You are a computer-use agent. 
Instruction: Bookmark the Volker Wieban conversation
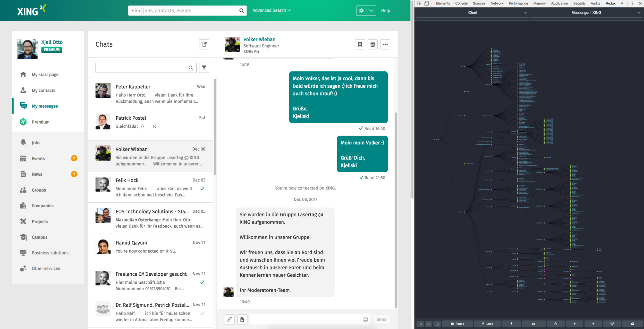[360, 44]
